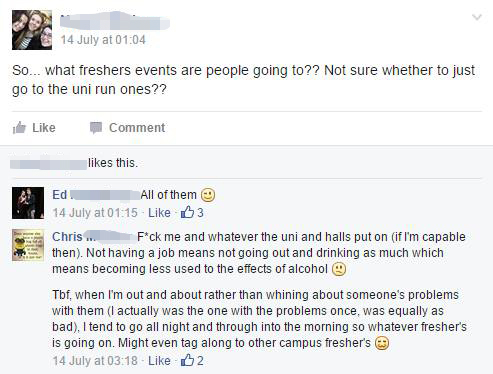
Task: Click the blushing emoji after 'campus fresher's'
Action: [x=382, y=343]
